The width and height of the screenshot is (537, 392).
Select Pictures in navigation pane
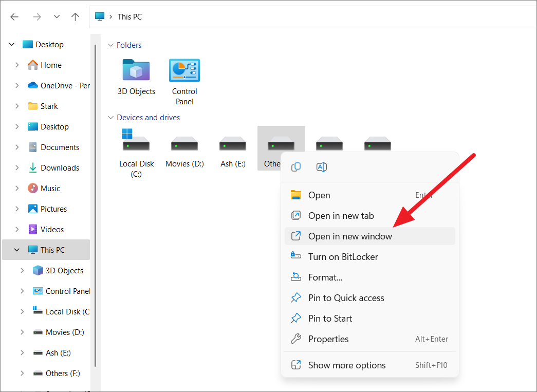tap(47, 209)
